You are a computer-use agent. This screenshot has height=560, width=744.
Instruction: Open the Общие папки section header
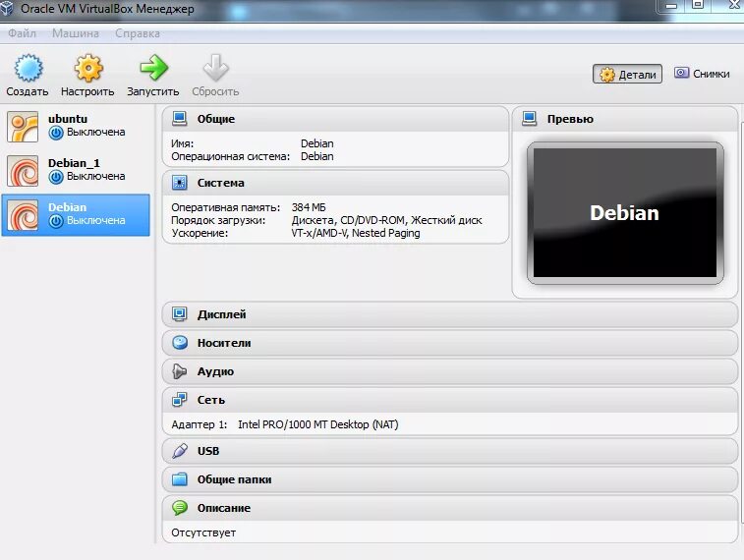click(x=234, y=479)
